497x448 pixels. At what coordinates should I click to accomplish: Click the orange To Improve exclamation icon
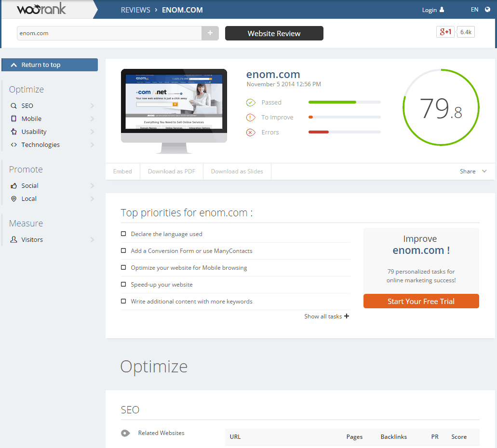[251, 118]
